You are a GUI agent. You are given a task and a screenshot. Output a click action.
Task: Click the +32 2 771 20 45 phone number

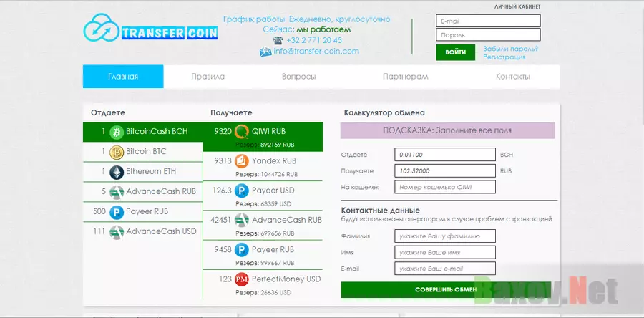tap(314, 40)
